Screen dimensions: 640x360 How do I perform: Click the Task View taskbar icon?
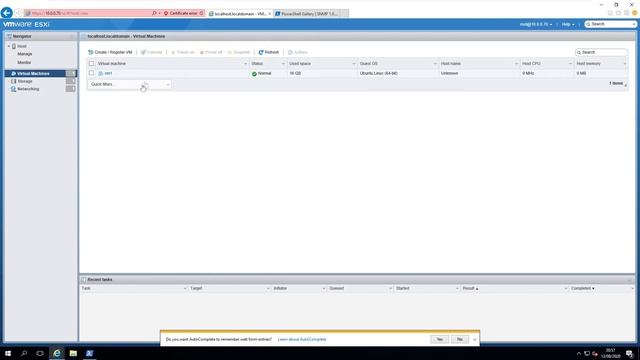click(x=40, y=353)
